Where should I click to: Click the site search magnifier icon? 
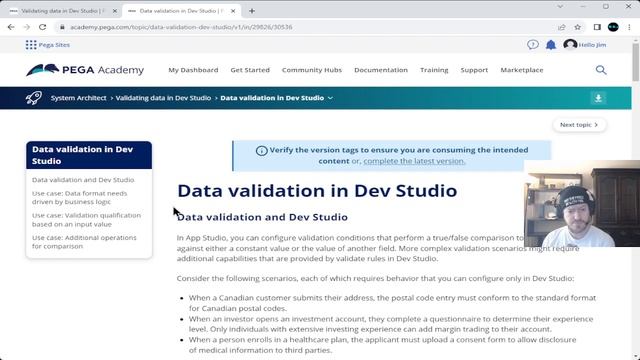(601, 70)
